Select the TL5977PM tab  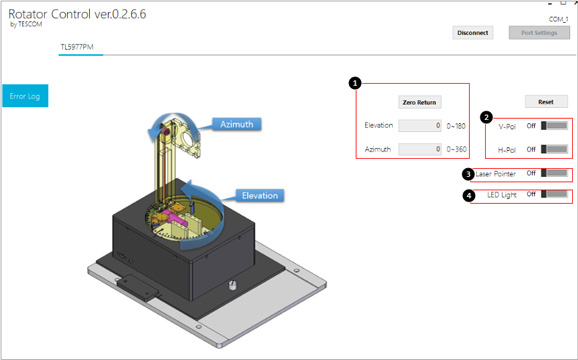coord(77,47)
